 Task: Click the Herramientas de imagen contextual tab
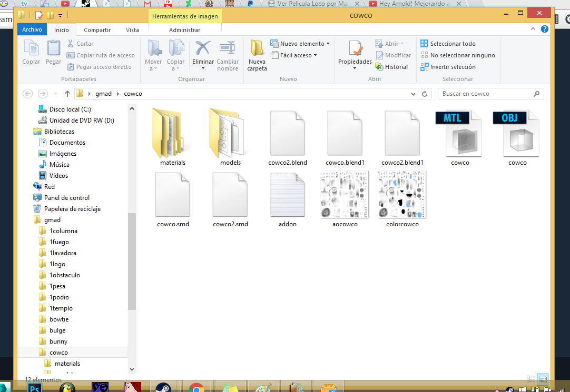tap(185, 16)
